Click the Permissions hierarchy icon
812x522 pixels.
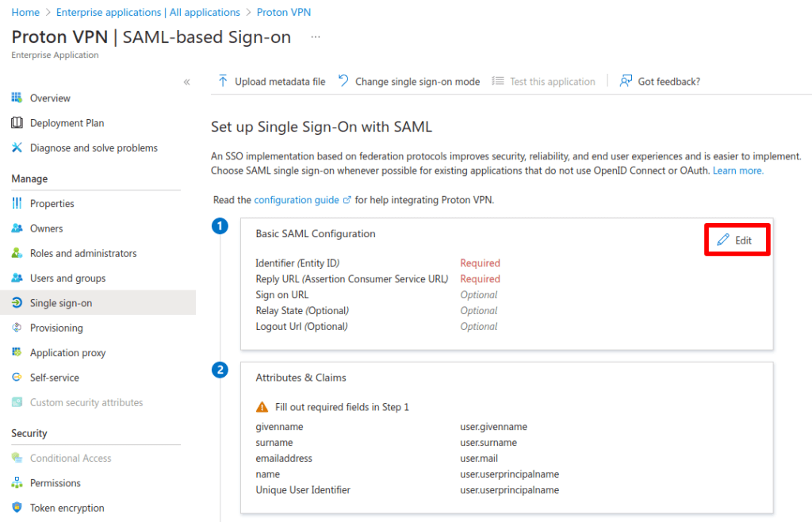pos(17,482)
